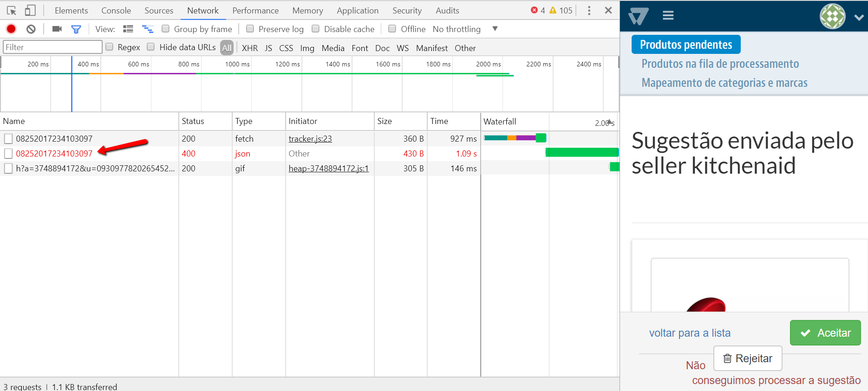The width and height of the screenshot is (868, 391).
Task: Enable the Hide data URLs checkbox
Action: [x=151, y=47]
